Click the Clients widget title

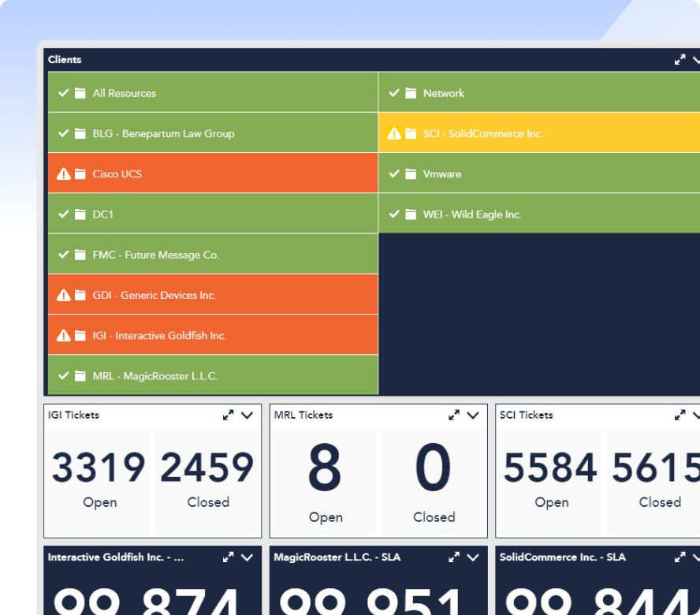(65, 59)
